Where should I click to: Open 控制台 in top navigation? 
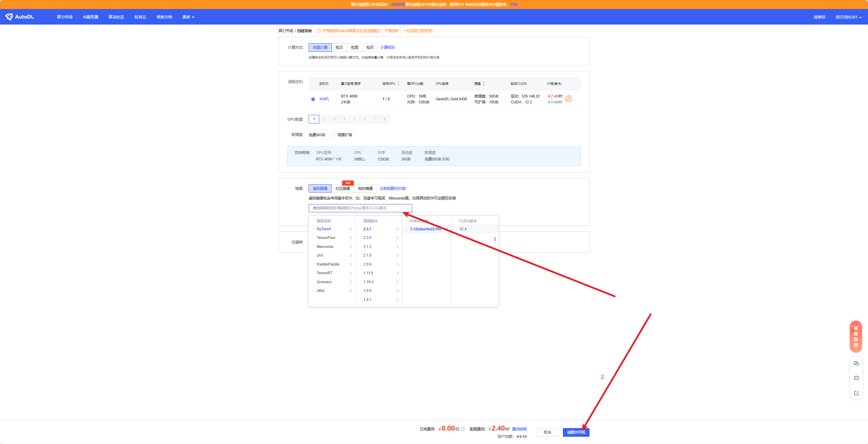pyautogui.click(x=819, y=17)
